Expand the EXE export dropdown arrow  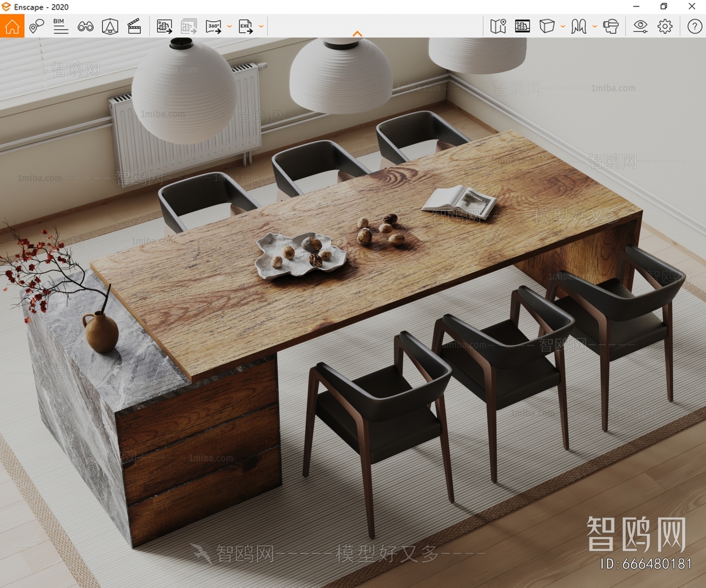pyautogui.click(x=261, y=26)
